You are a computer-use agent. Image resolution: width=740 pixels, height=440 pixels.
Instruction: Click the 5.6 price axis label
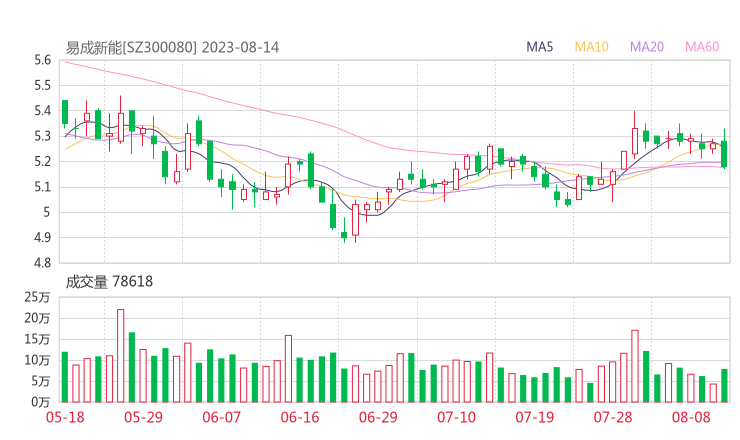click(x=42, y=60)
